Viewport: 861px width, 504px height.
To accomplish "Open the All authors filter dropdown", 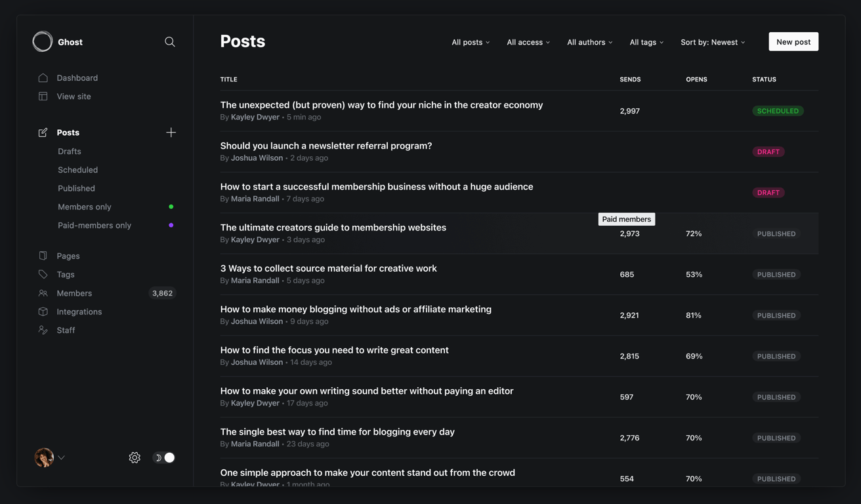I will point(589,42).
